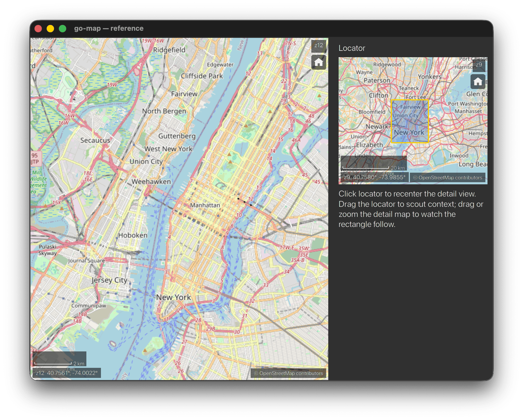The height and width of the screenshot is (420, 523).
Task: Click the North Bergen label on the detail map
Action: pyautogui.click(x=164, y=111)
